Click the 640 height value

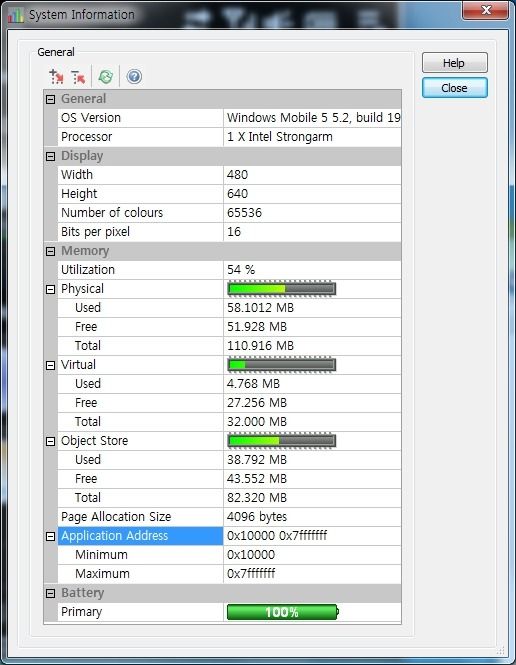pyautogui.click(x=237, y=193)
